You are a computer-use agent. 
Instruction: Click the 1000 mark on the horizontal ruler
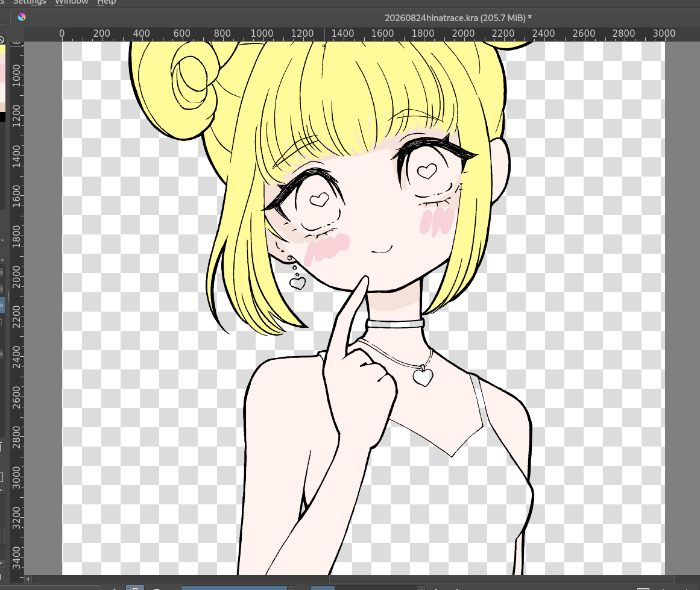coord(262,34)
